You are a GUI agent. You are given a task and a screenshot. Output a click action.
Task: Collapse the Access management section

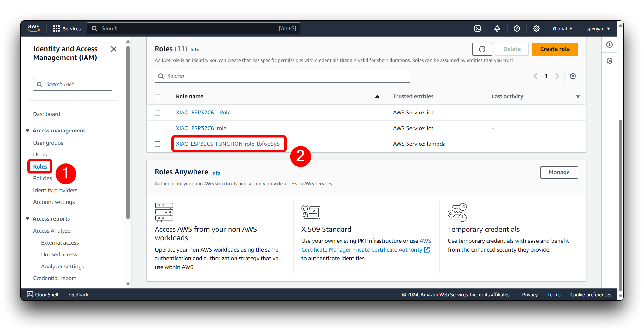coord(27,131)
